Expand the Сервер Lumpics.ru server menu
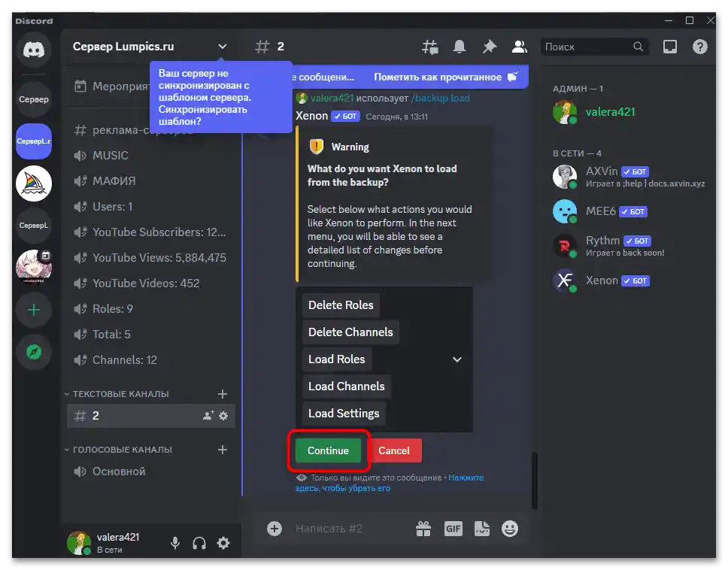This screenshot has width=728, height=570. pos(223,47)
